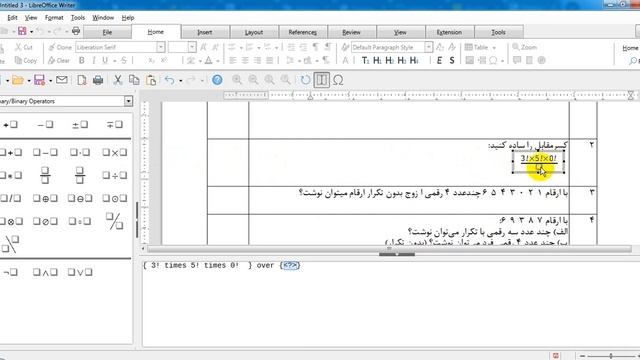The height and width of the screenshot is (360, 640).
Task: Select the plus-minus sign operator template
Action: point(80,124)
